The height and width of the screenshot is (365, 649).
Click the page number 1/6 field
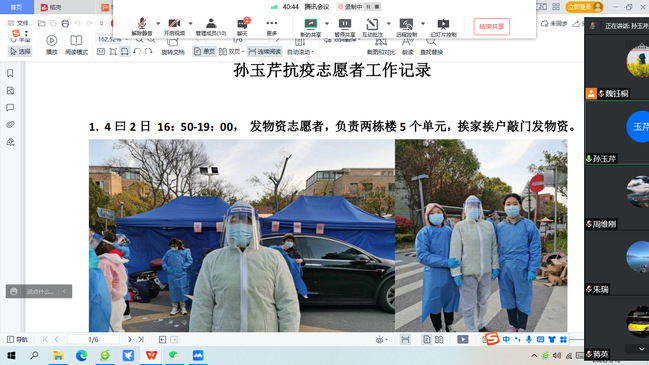(x=93, y=339)
